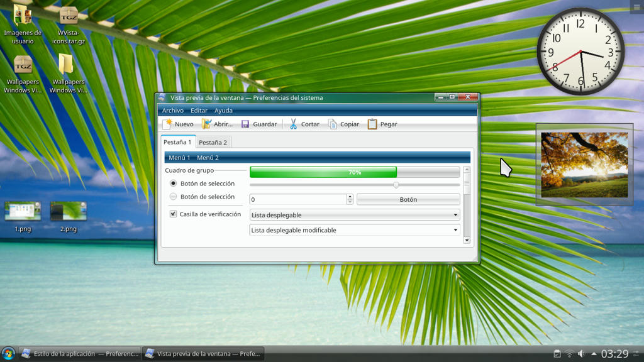This screenshot has width=644, height=362.
Task: Decrease the spin box value with down arrow
Action: (350, 202)
